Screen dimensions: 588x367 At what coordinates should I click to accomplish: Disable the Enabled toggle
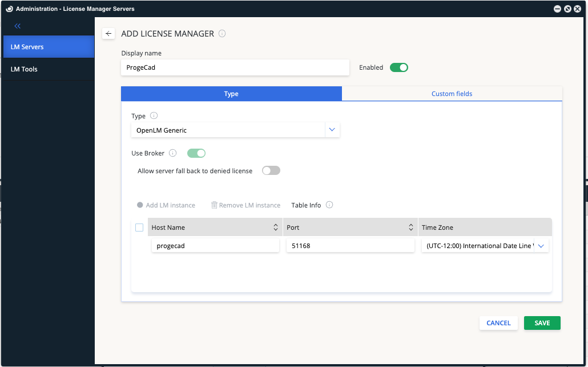tap(398, 67)
